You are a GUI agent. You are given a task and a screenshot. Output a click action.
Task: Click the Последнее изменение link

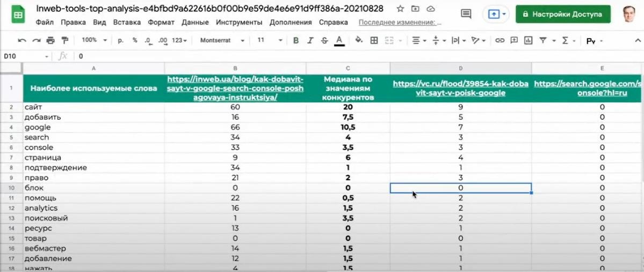coord(400,23)
